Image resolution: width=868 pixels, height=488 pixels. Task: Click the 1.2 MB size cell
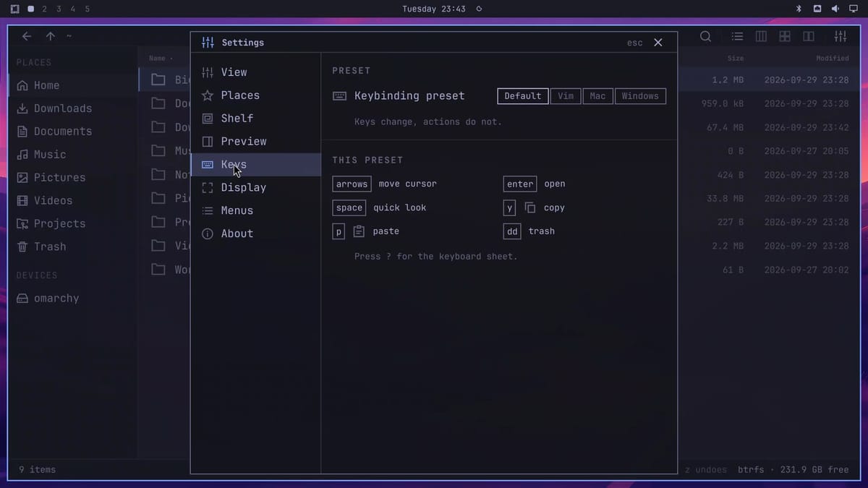(x=728, y=80)
